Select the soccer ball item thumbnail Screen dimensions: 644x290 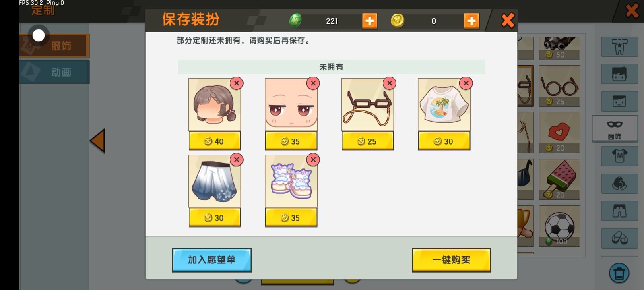[559, 226]
